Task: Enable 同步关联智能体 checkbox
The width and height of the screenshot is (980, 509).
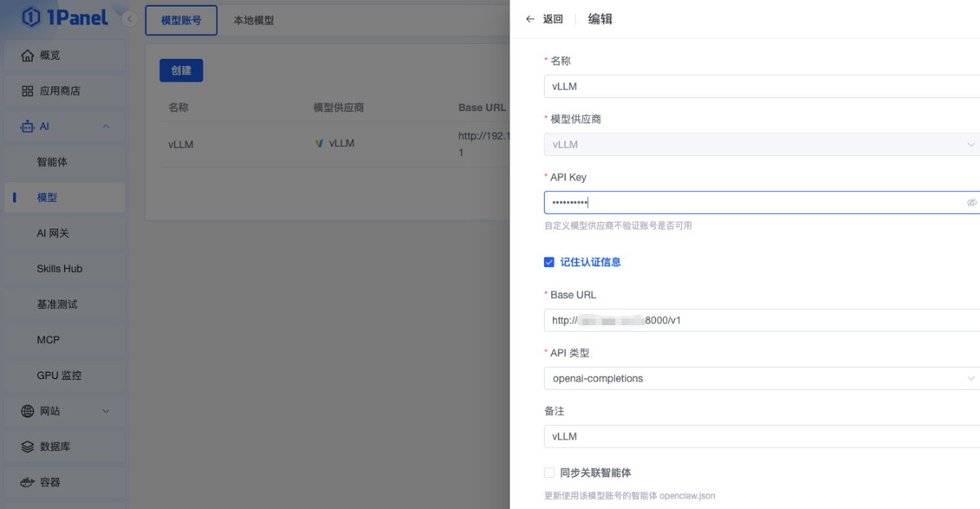Action: (549, 472)
